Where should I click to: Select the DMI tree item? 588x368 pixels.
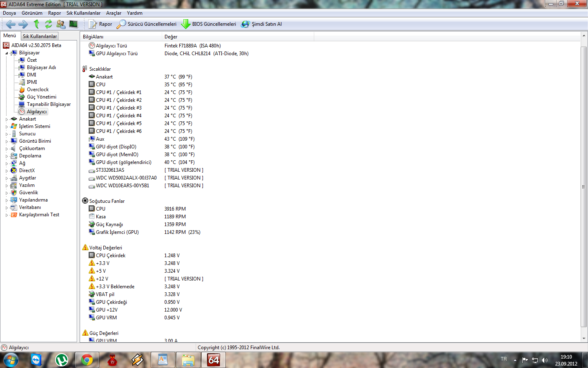(31, 75)
